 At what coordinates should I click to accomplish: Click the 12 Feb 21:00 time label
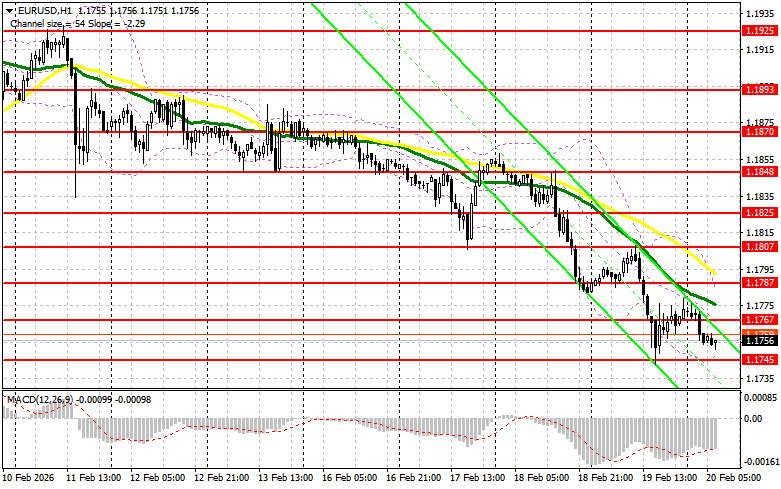(222, 478)
